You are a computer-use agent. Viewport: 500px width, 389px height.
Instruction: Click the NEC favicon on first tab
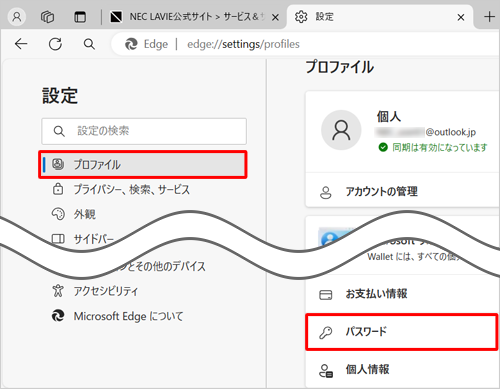(x=116, y=17)
